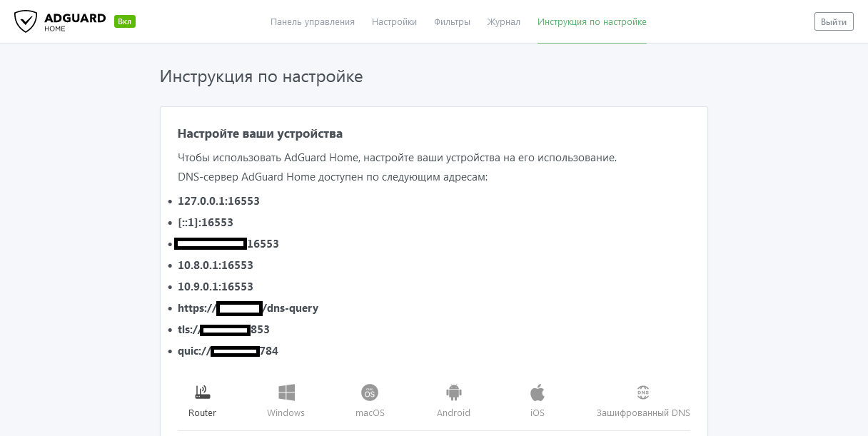The height and width of the screenshot is (436, 868).
Task: Select the Router setup tab icon
Action: click(x=202, y=392)
